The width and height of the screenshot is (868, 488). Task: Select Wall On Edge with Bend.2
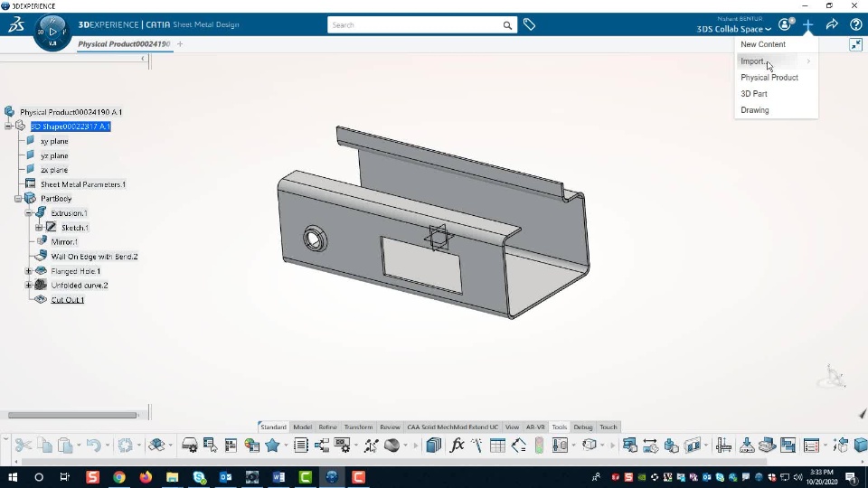(94, 257)
